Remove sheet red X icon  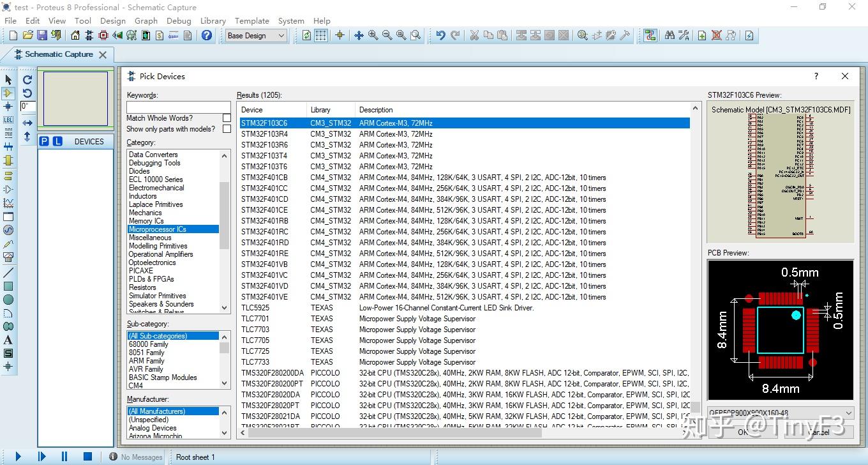tap(716, 36)
